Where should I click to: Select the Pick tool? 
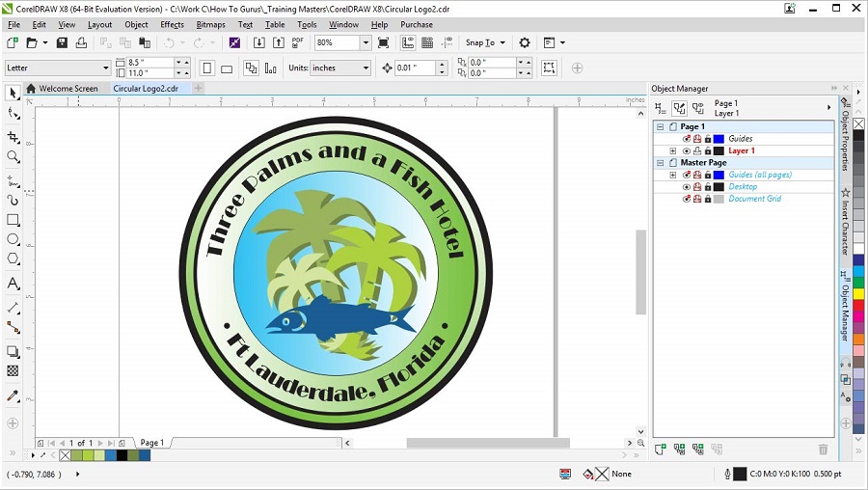(14, 93)
